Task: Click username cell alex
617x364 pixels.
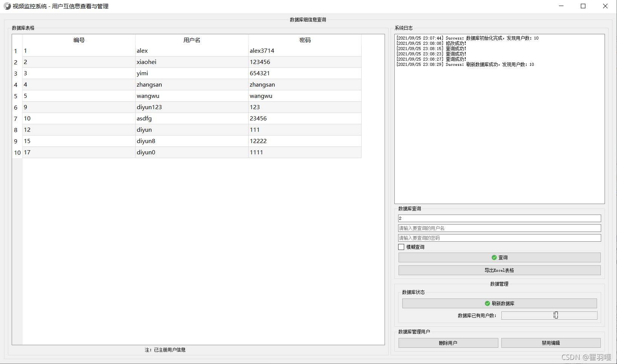Action: [192, 51]
